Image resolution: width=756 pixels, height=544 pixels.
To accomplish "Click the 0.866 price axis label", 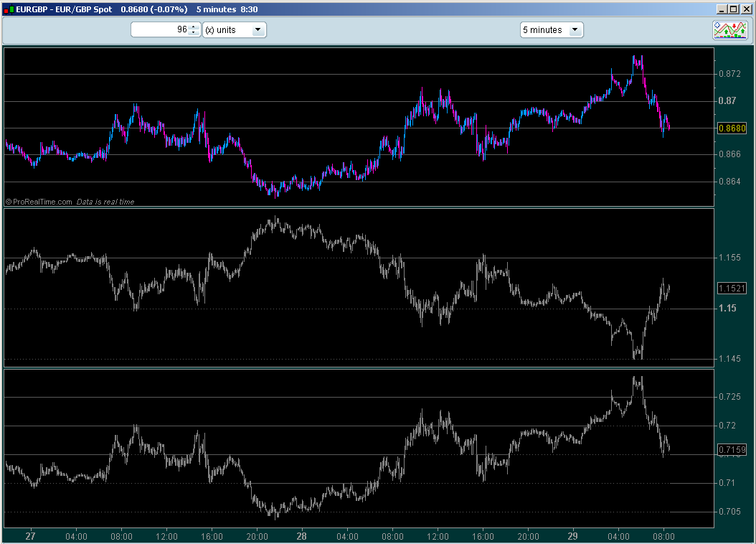I will click(x=729, y=154).
